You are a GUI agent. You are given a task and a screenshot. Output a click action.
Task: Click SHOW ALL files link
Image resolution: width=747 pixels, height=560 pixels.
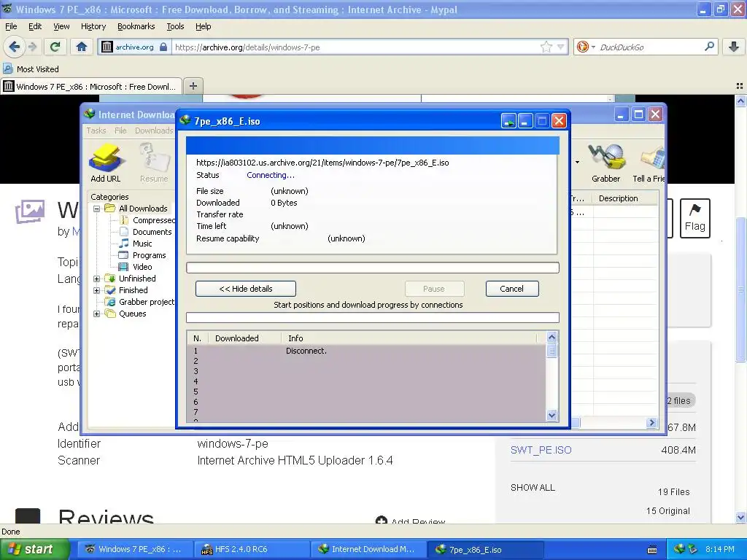[x=533, y=488]
